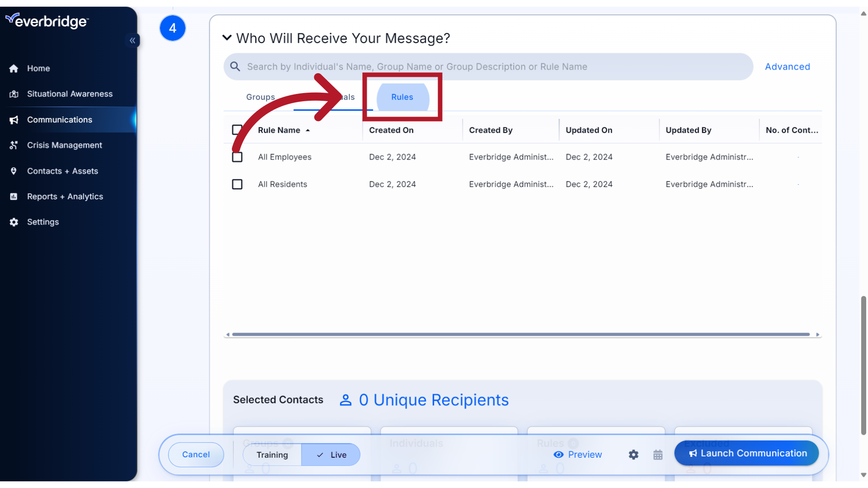The width and height of the screenshot is (868, 488).
Task: Preview the communication via the eye icon
Action: 578,455
